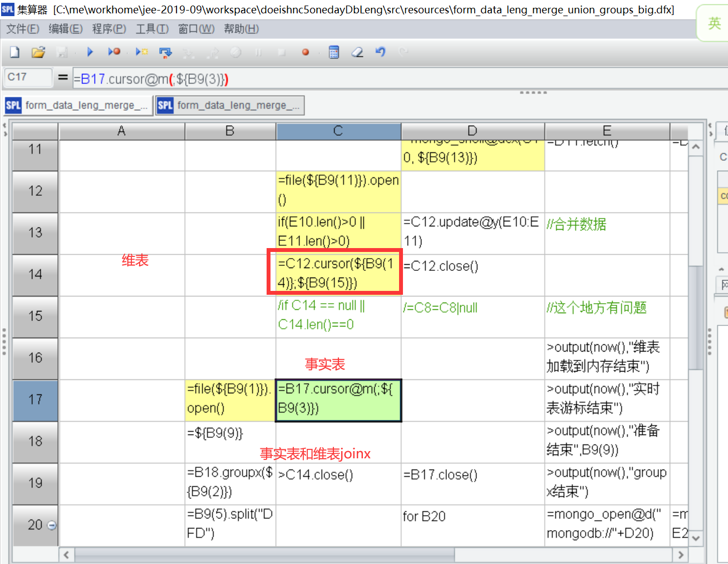Viewport: 728px width, 564px height.
Task: Select column C header
Action: coord(338,131)
